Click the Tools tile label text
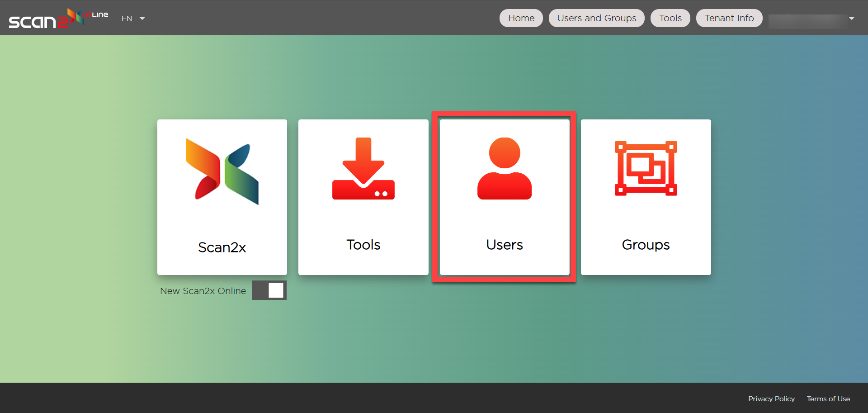This screenshot has height=413, width=868. [x=363, y=245]
